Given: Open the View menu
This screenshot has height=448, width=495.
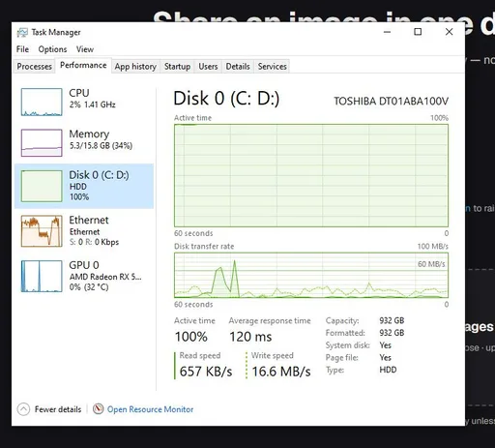Looking at the screenshot, I should 85,49.
